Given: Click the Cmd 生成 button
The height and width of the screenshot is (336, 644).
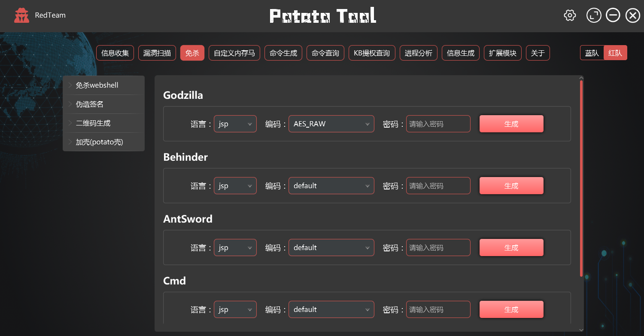Looking at the screenshot, I should pos(511,309).
